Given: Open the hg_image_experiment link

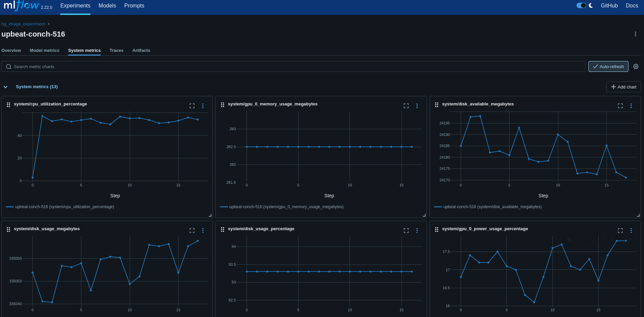Looking at the screenshot, I should point(23,24).
